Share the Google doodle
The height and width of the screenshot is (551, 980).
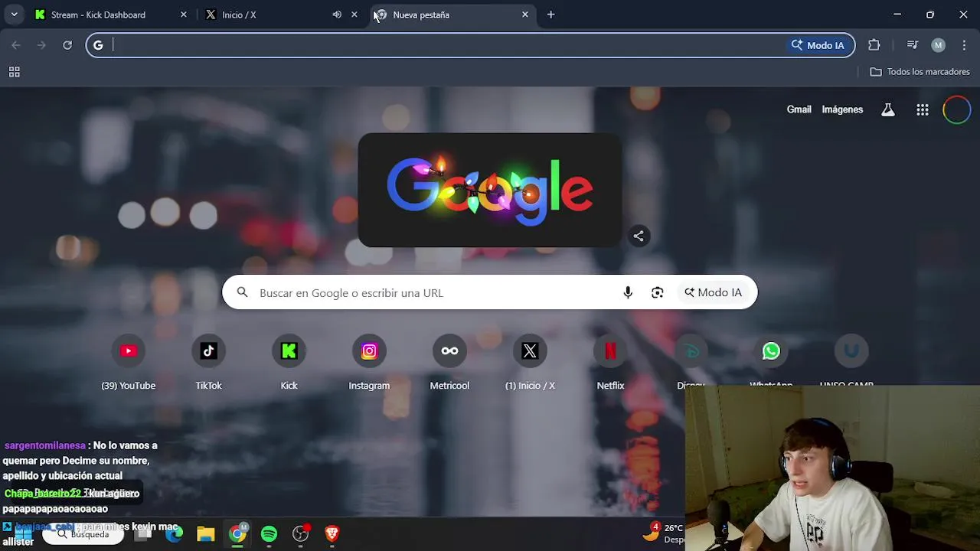[639, 236]
